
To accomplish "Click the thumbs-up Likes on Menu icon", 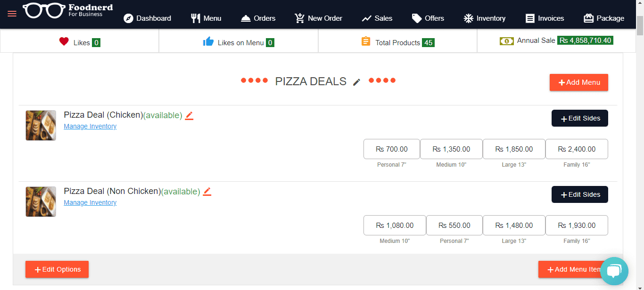I will pyautogui.click(x=208, y=42).
